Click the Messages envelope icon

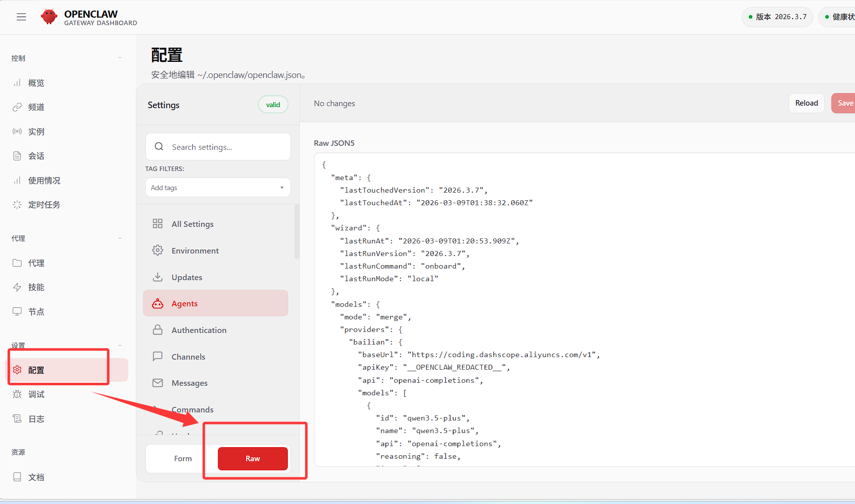point(158,383)
